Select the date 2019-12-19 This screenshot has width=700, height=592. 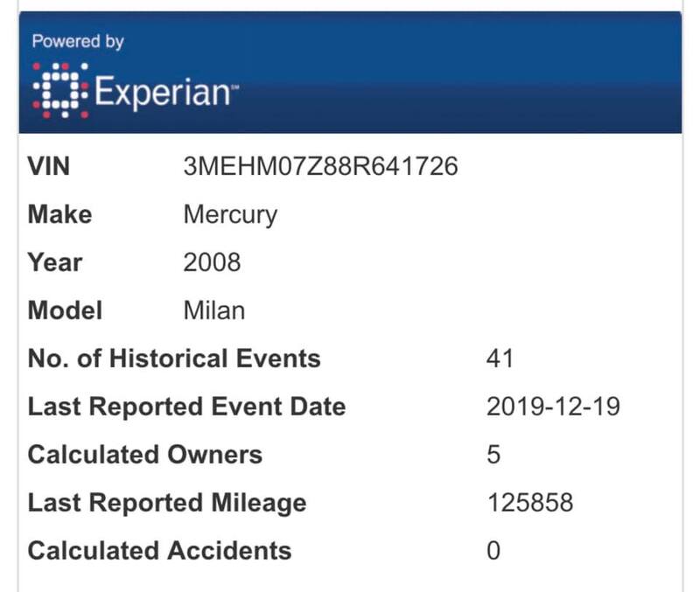(553, 407)
